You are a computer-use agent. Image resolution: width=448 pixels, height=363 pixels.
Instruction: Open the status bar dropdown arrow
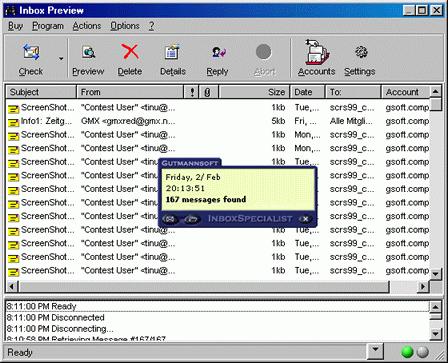pyautogui.click(x=376, y=352)
